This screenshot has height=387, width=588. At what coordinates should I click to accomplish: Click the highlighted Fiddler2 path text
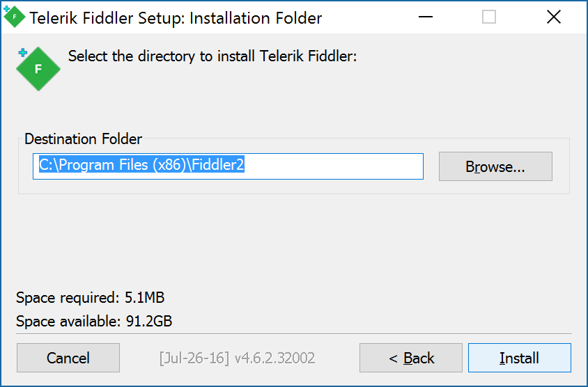(x=217, y=166)
